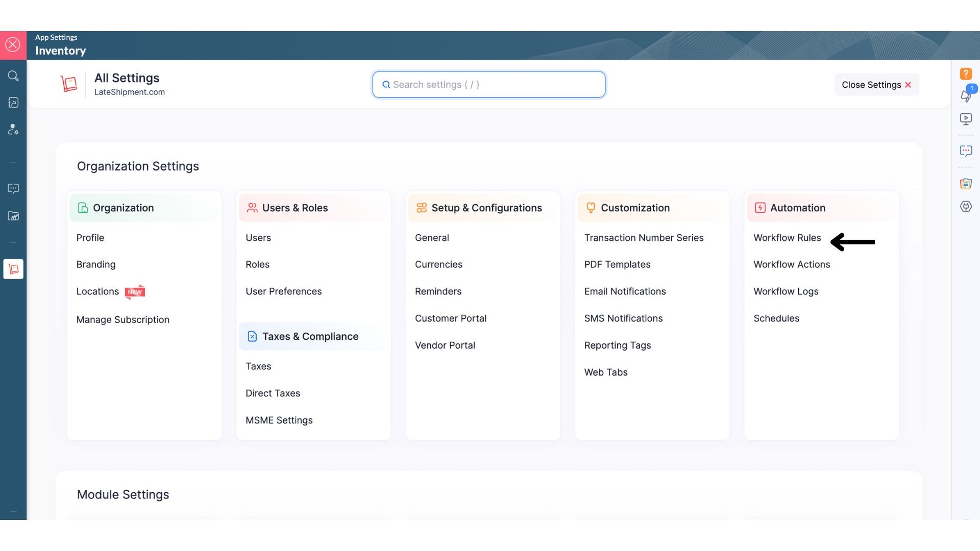980x551 pixels.
Task: Focus the Search settings input field
Action: pyautogui.click(x=488, y=85)
